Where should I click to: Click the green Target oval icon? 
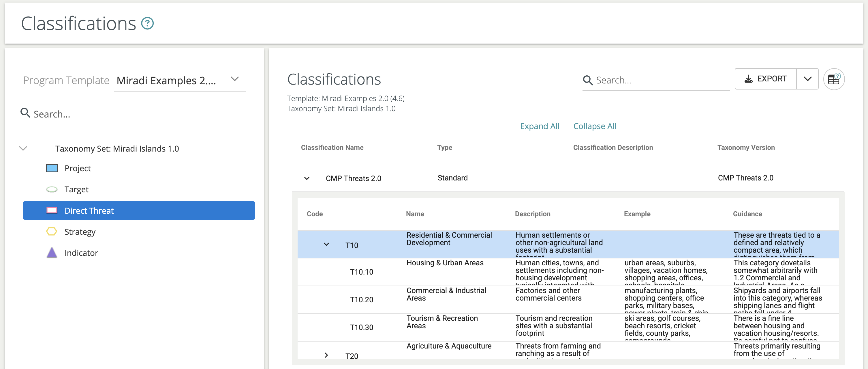click(52, 190)
